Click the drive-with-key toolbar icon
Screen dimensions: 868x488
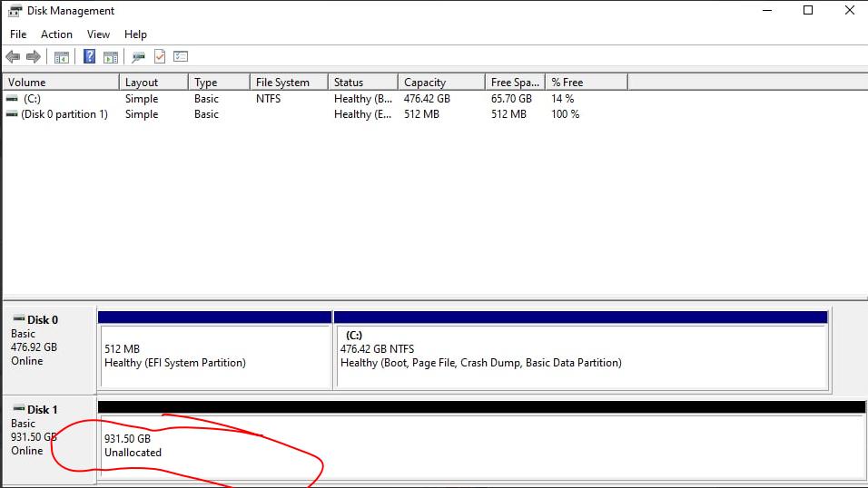138,56
